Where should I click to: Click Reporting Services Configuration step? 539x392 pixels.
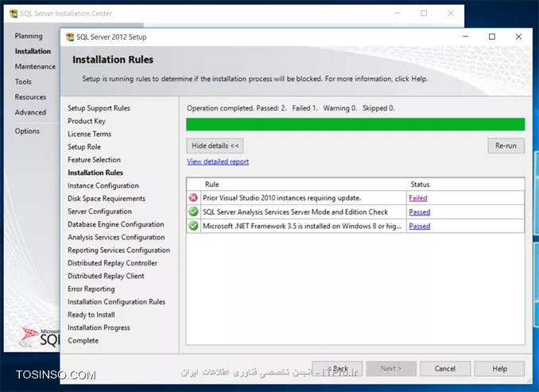pyautogui.click(x=118, y=250)
